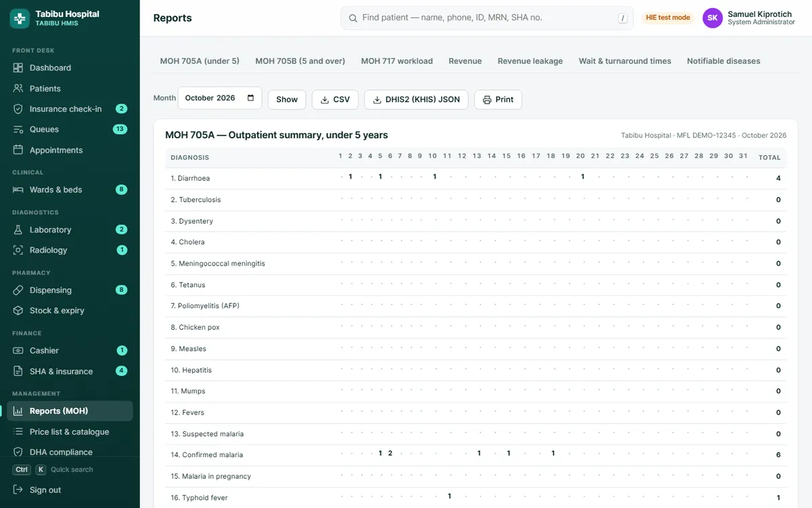Screen dimensions: 812x508
Task: Open the MOH 705B (5 and over) tab
Action: tap(300, 61)
